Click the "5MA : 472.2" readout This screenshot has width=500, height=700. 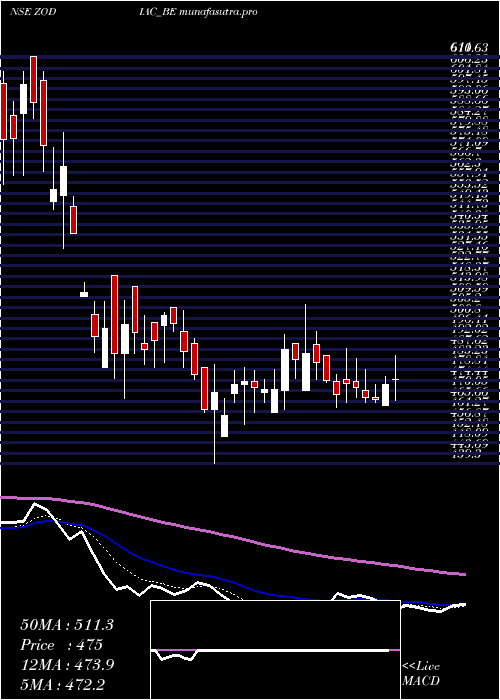tap(64, 684)
